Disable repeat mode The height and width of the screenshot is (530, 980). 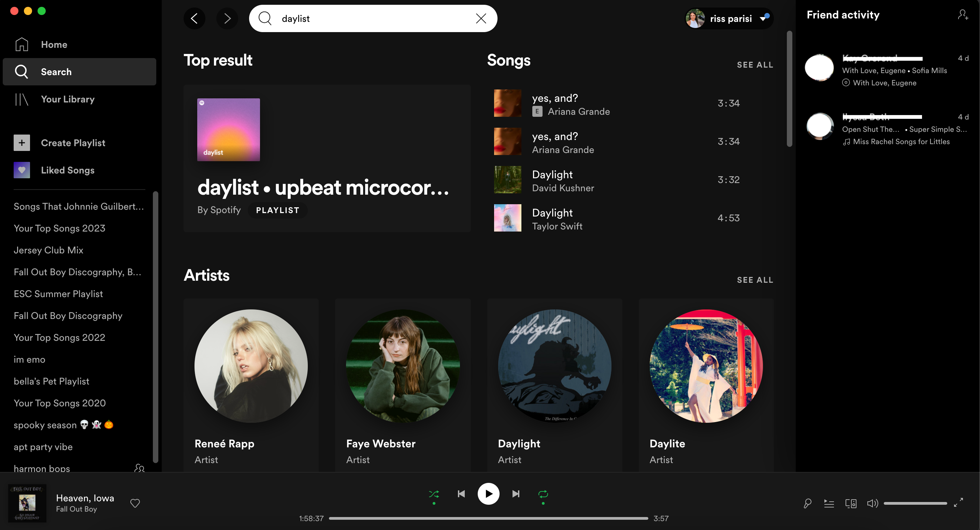tap(543, 494)
